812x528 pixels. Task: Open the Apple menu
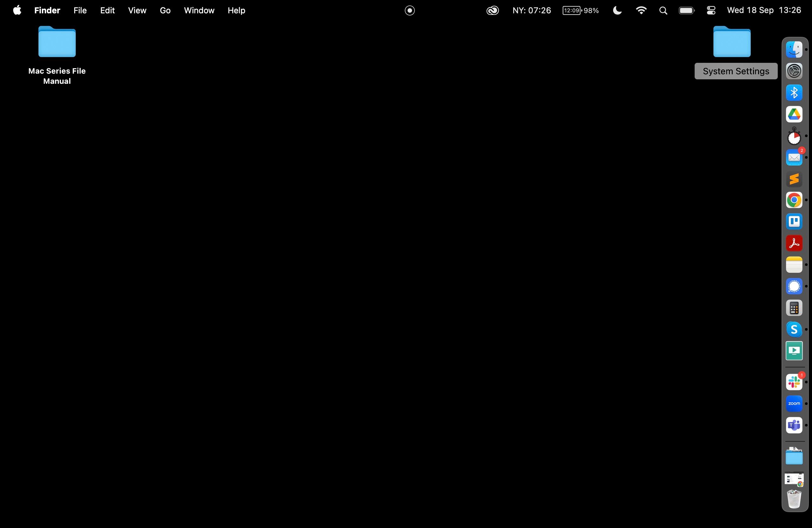tap(17, 10)
